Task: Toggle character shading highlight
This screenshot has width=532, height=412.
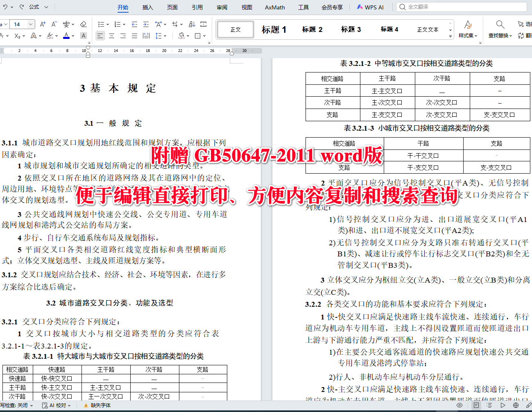Action: click(84, 36)
